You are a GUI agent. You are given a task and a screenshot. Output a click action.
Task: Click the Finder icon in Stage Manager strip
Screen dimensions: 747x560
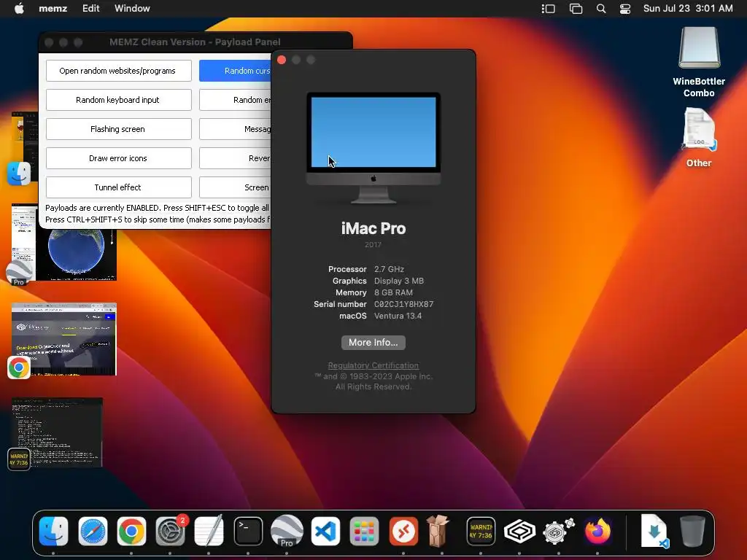19,174
